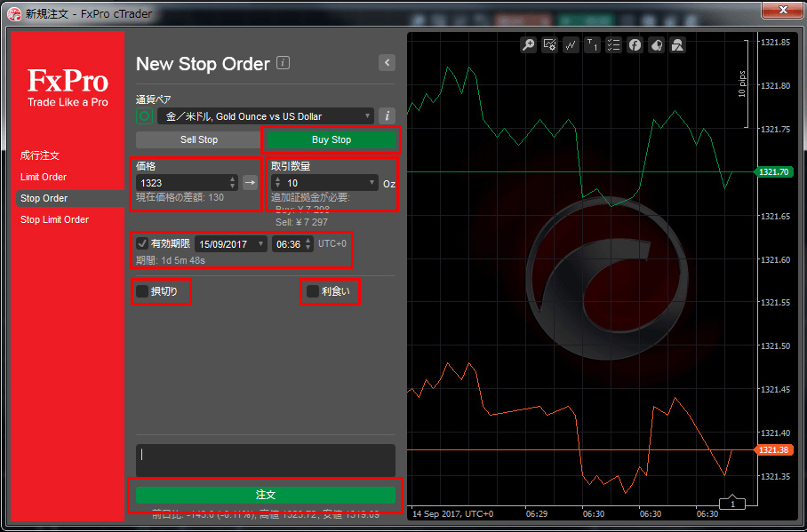
Task: Click symbol info button next to Gold dropdown
Action: click(387, 115)
